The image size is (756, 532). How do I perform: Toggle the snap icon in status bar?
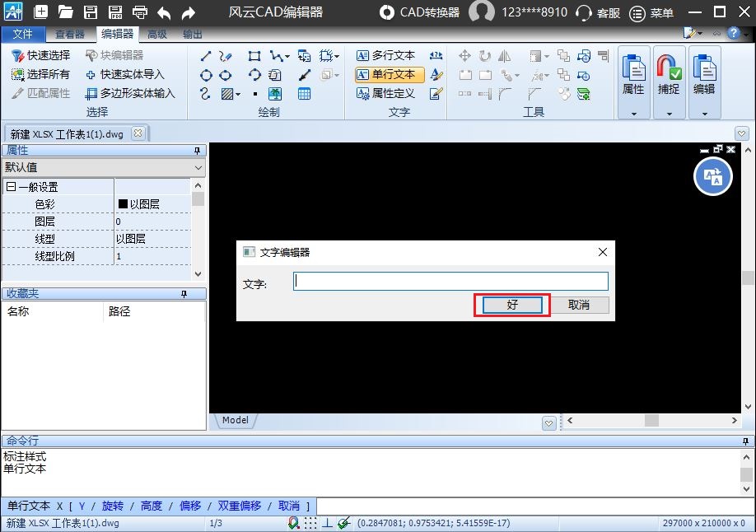pos(294,523)
